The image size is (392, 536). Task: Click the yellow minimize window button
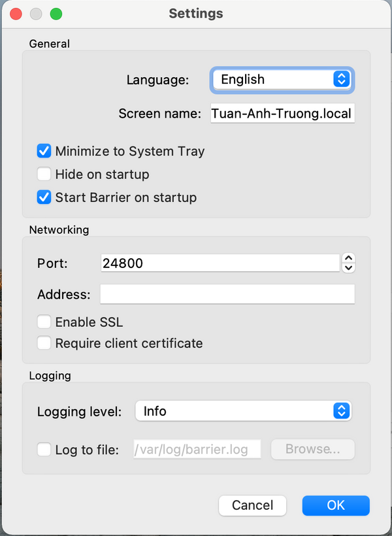36,14
